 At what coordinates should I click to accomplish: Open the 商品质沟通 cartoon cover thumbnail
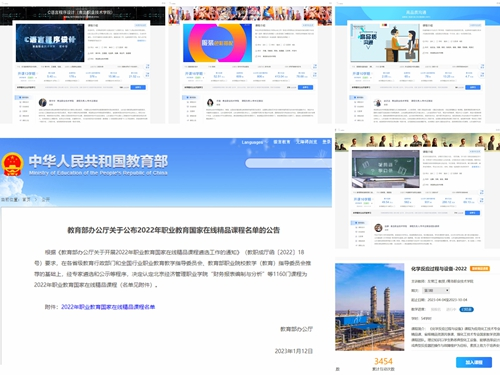click(x=385, y=43)
